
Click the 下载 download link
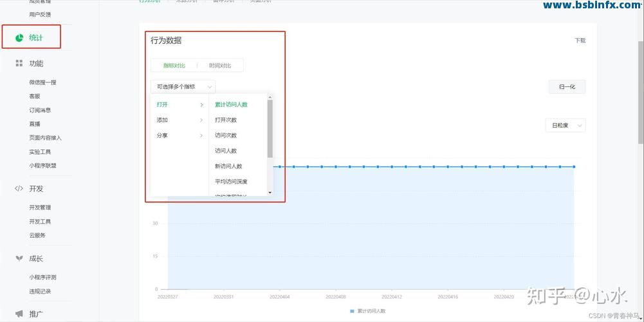click(580, 41)
